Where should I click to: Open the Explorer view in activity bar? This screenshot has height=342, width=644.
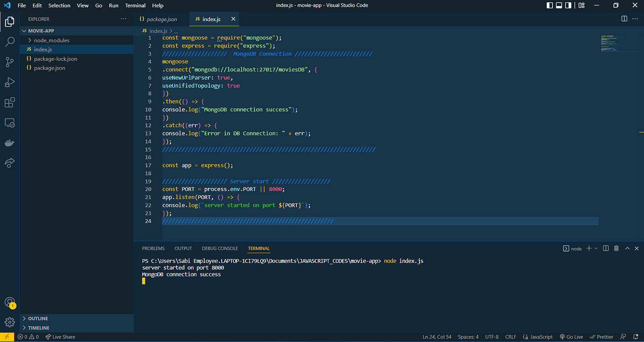pos(10,21)
